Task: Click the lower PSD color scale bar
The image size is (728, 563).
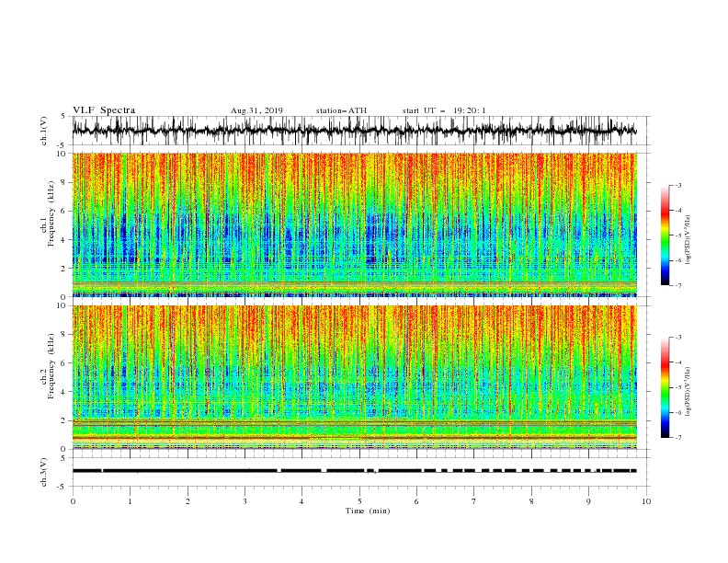Action: 665,387
